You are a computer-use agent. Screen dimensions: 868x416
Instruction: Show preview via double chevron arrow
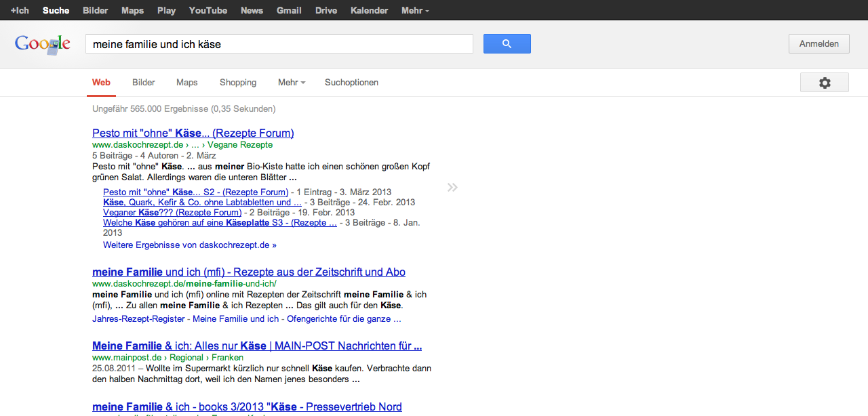[x=452, y=187]
